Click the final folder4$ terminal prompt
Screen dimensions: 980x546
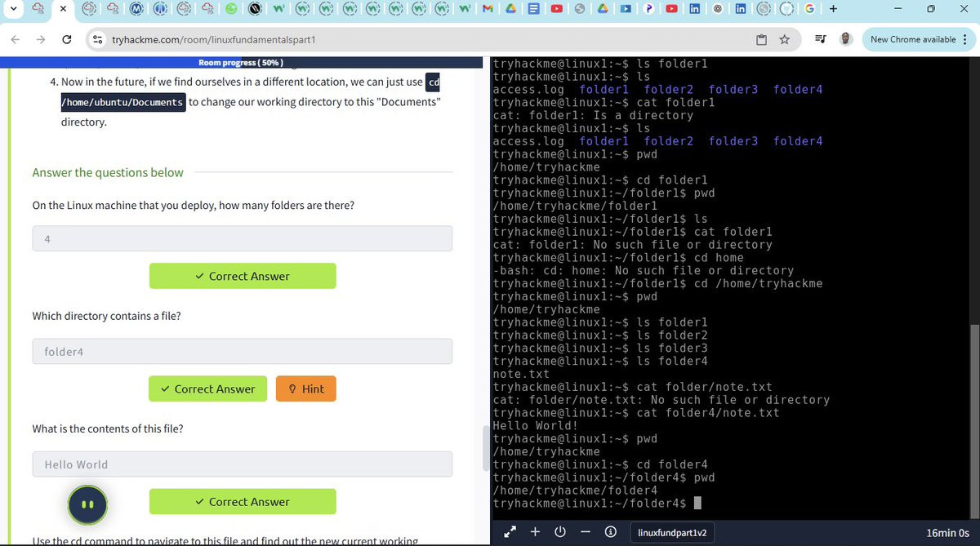(590, 503)
